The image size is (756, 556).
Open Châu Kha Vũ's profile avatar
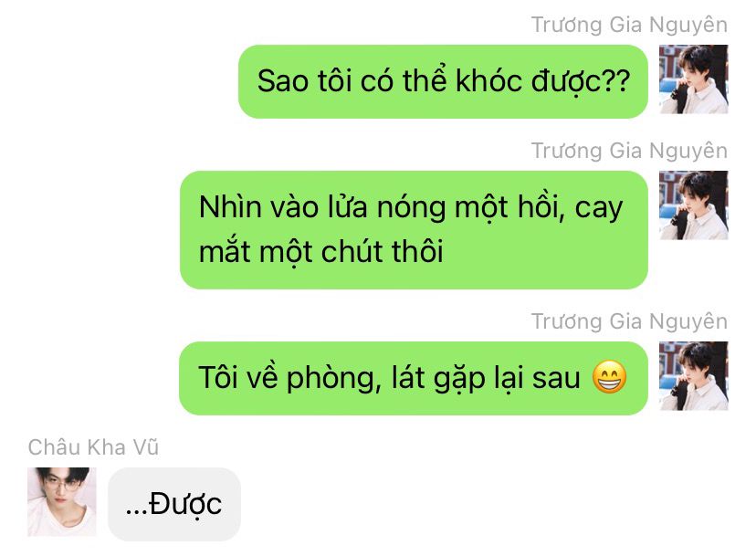[62, 501]
